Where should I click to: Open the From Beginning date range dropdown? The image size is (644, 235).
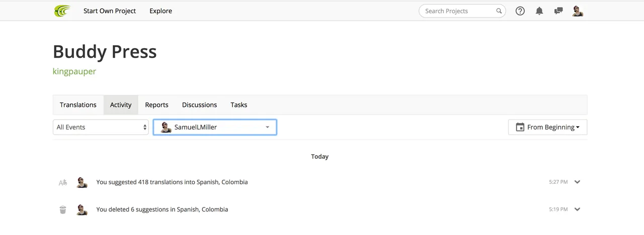[547, 127]
